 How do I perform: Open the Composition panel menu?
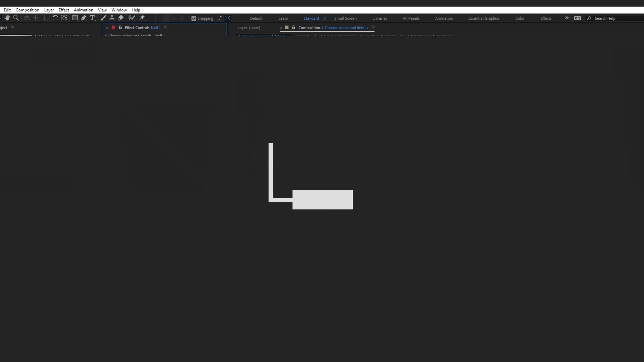click(373, 28)
